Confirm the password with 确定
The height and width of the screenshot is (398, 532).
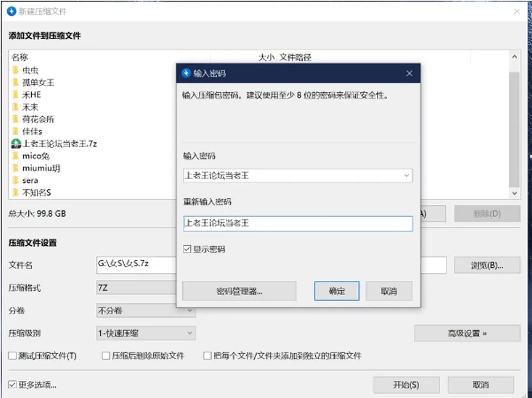pos(336,291)
